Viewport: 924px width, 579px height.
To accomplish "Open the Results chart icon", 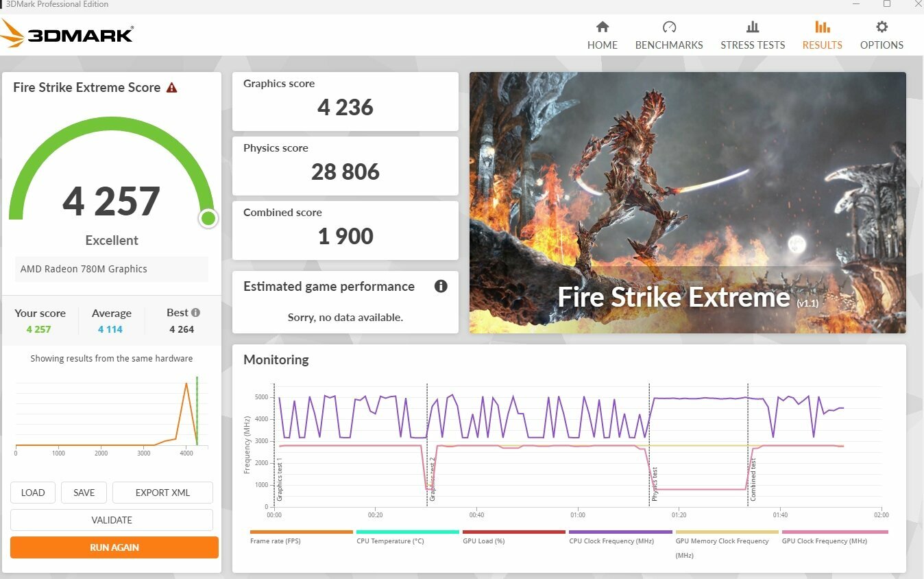I will [823, 27].
